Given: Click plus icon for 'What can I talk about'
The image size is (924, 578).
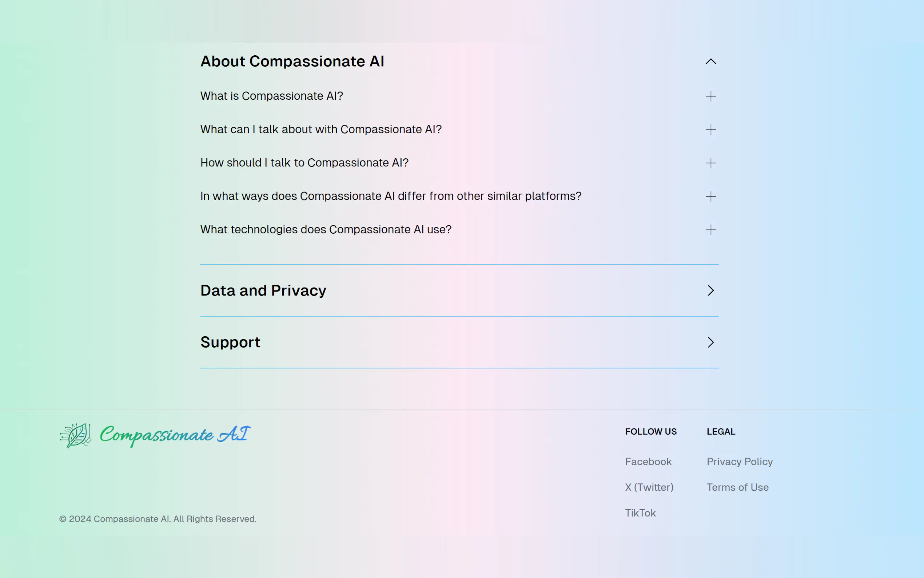Looking at the screenshot, I should [710, 130].
